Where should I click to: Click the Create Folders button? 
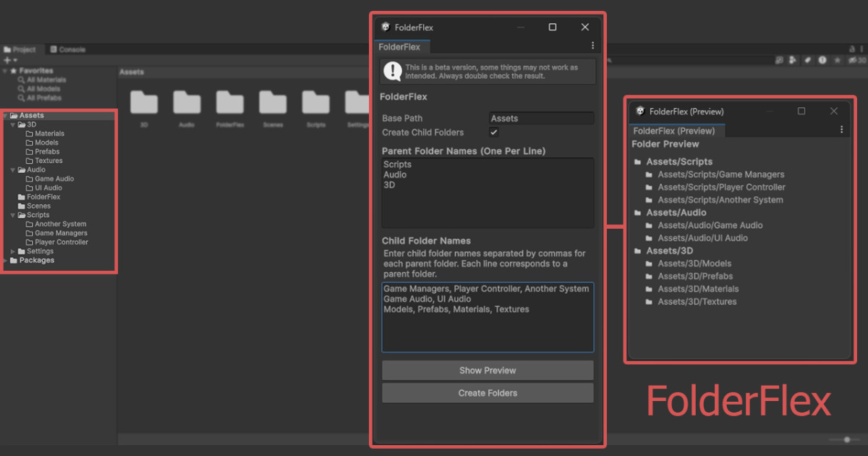(488, 393)
